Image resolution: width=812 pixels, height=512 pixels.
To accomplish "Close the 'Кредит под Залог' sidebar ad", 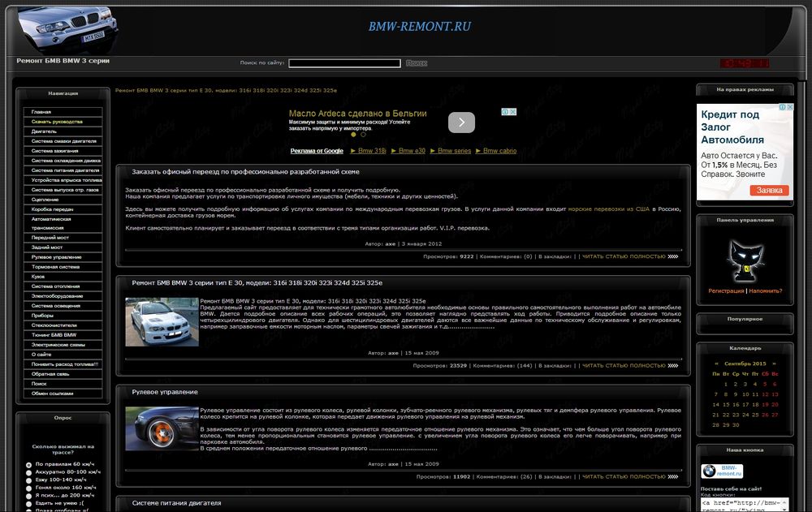I will 790,107.
